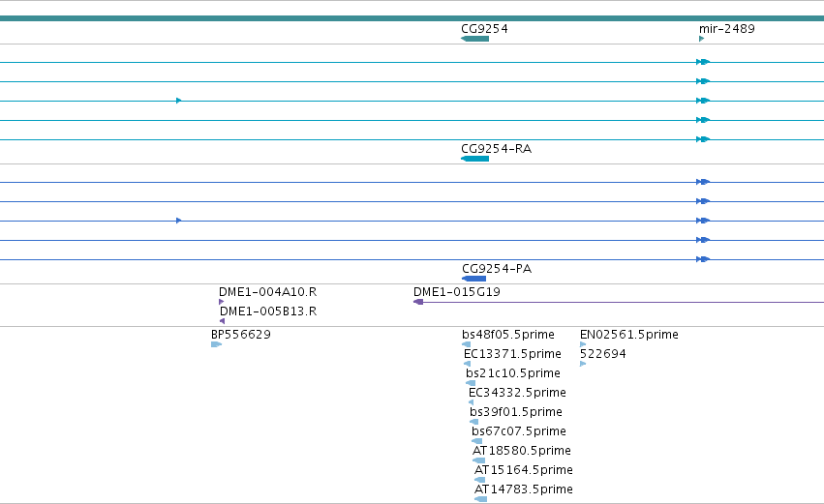Click the bs21c10.5prime label
The height and width of the screenshot is (504, 824).
click(513, 373)
